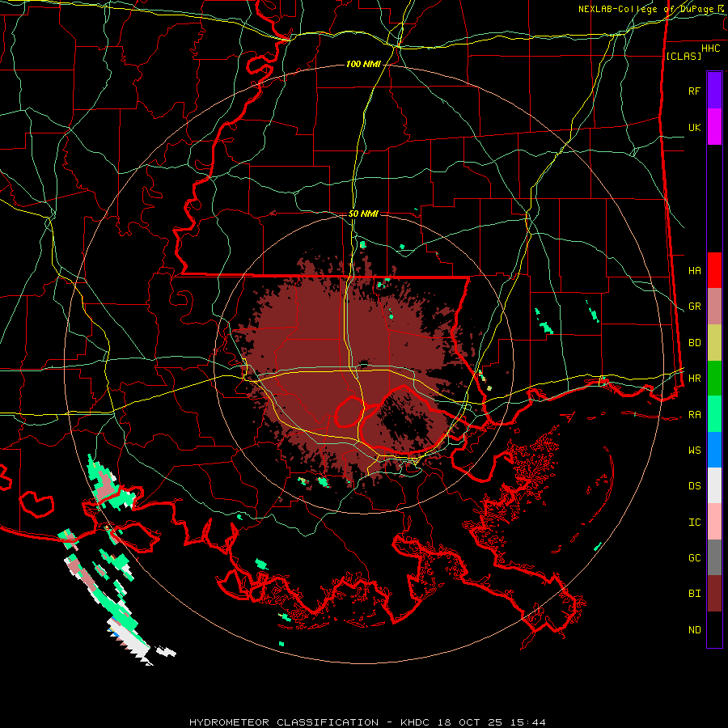Click the DS white legend swatch
The width and height of the screenshot is (728, 728).
pos(714,485)
